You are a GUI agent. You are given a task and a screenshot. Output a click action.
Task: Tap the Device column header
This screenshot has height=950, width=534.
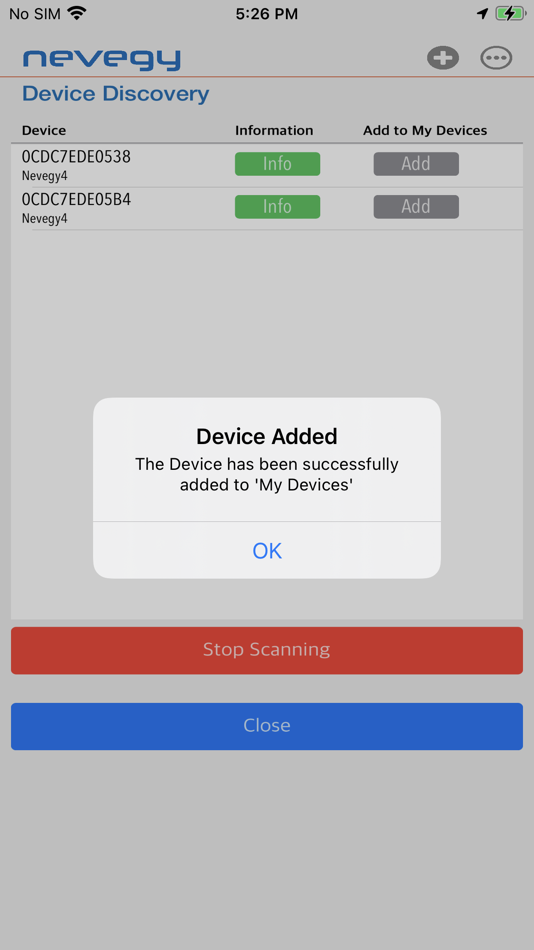pos(44,130)
